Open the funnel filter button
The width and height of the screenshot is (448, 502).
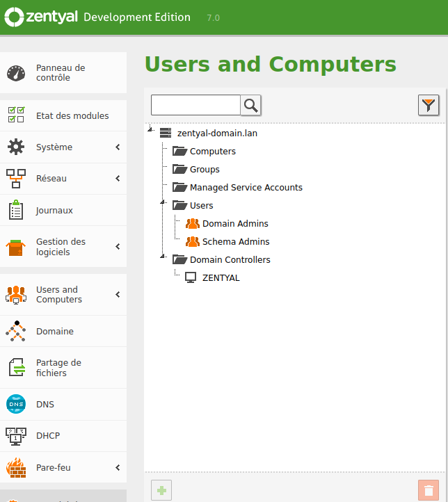[x=429, y=105]
